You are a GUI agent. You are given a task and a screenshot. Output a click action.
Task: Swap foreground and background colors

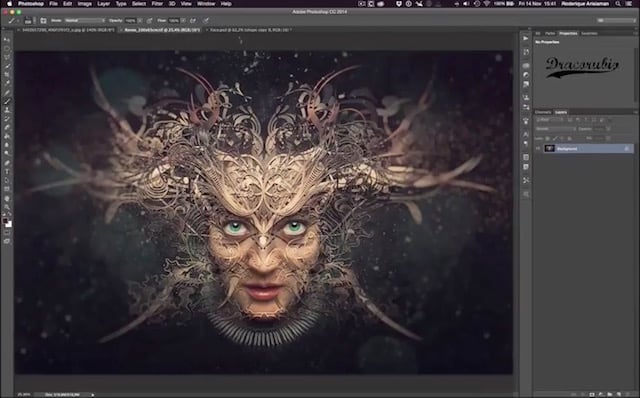(x=10, y=215)
